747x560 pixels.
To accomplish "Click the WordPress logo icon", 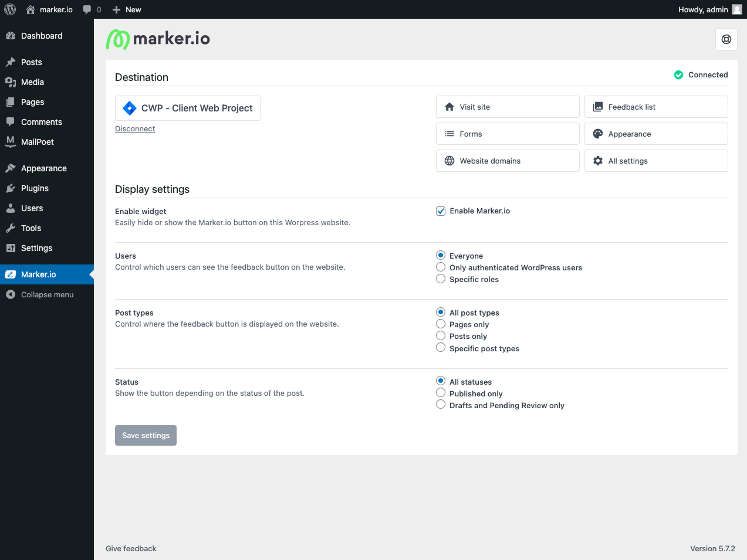I will coord(10,9).
